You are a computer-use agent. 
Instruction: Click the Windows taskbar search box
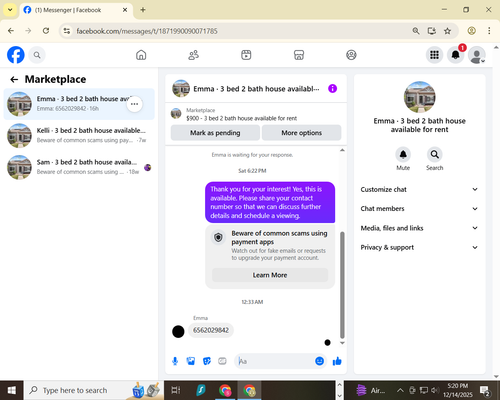[x=93, y=390]
